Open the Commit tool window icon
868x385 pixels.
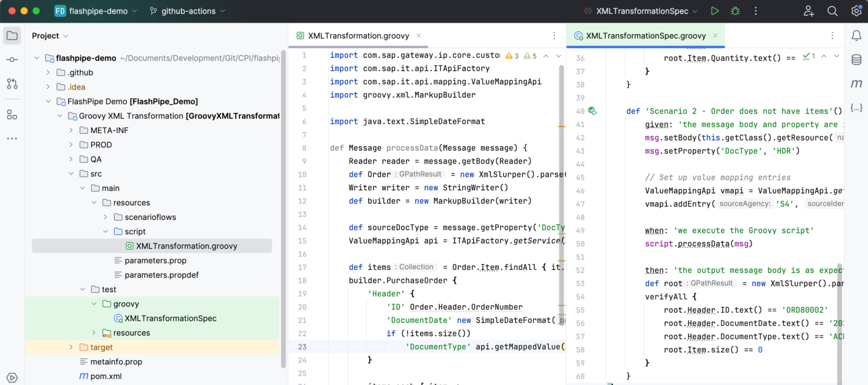(x=11, y=59)
